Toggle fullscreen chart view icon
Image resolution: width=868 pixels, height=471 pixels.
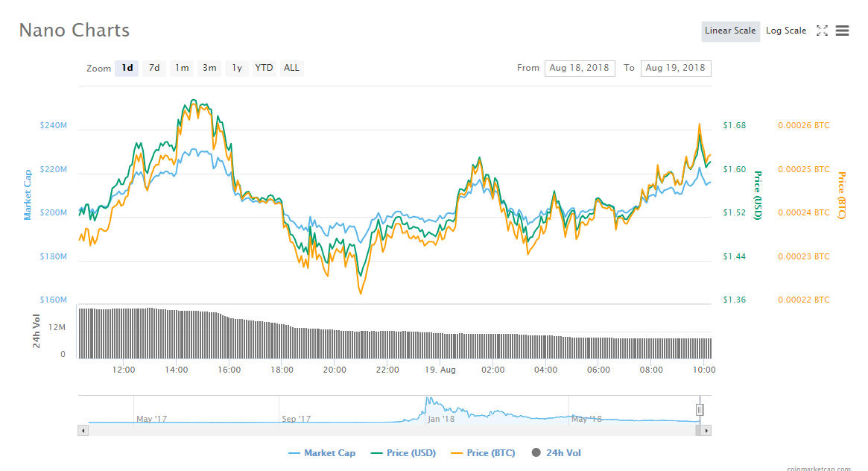click(x=822, y=31)
